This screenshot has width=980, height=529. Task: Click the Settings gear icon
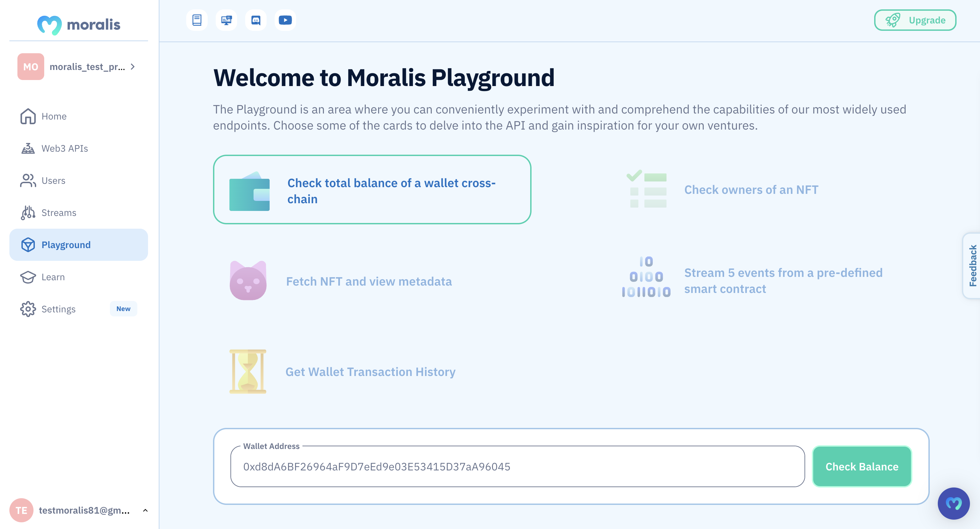coord(28,309)
